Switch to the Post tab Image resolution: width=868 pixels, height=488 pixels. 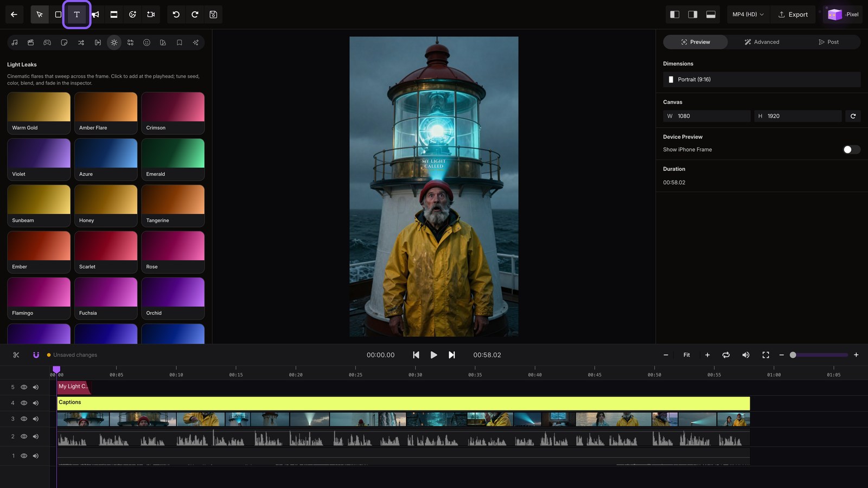click(x=828, y=42)
